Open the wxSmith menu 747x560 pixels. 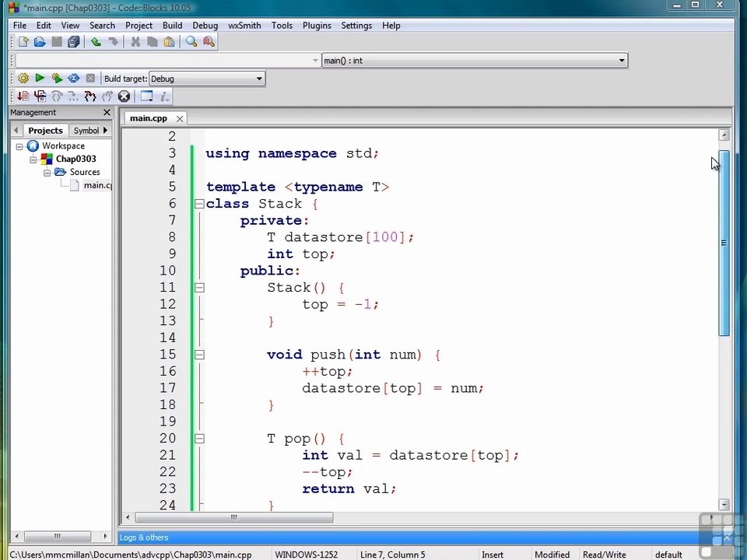pos(244,25)
